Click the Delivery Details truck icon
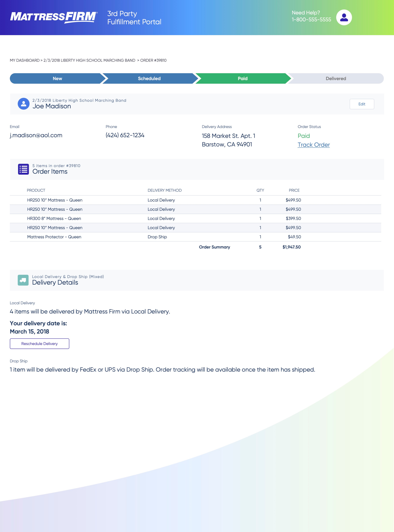The height and width of the screenshot is (532, 394). point(23,280)
